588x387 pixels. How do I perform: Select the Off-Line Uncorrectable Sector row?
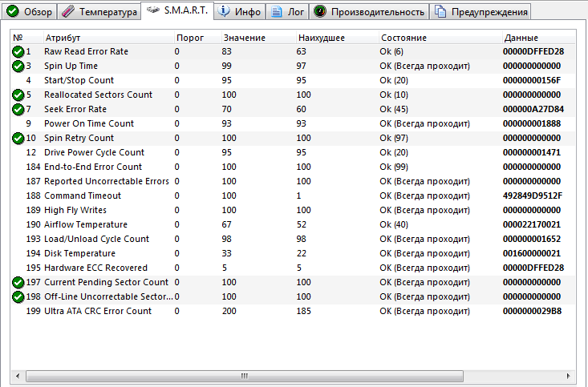(x=293, y=296)
